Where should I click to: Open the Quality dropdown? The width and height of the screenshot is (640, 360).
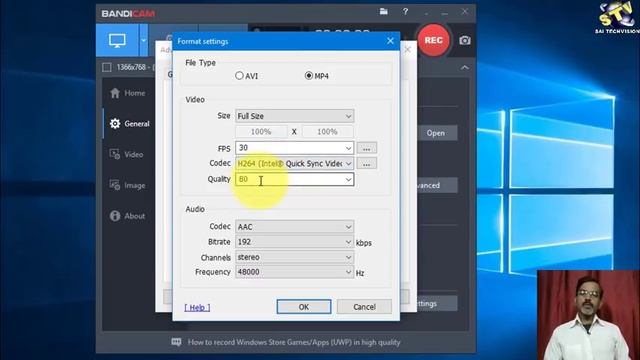pyautogui.click(x=294, y=179)
